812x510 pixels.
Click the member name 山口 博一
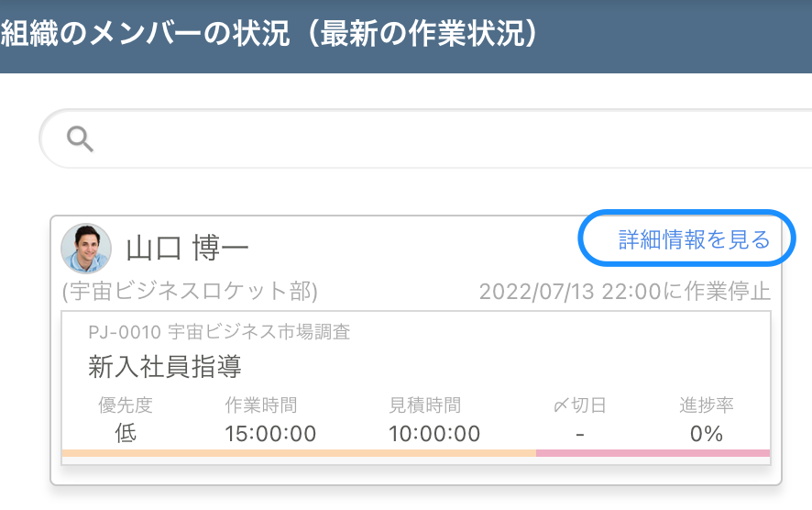pos(187,249)
